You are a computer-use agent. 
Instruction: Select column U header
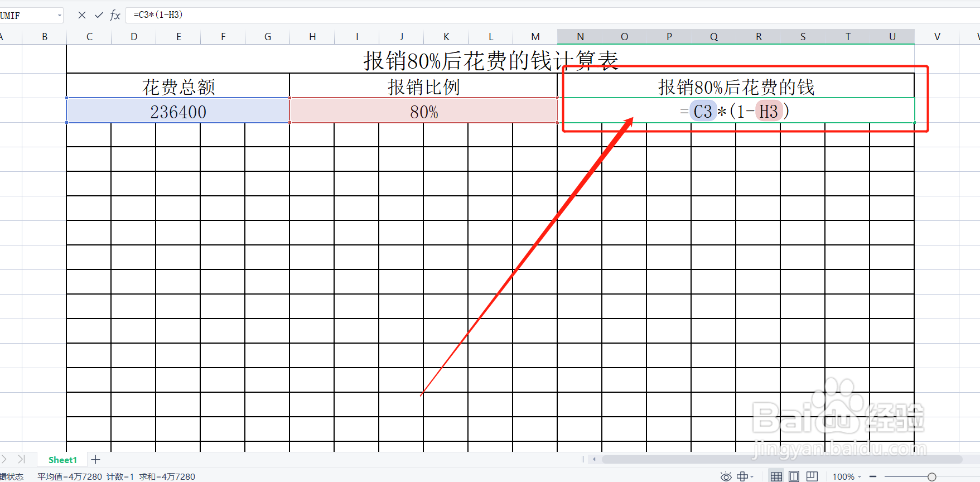(x=892, y=37)
